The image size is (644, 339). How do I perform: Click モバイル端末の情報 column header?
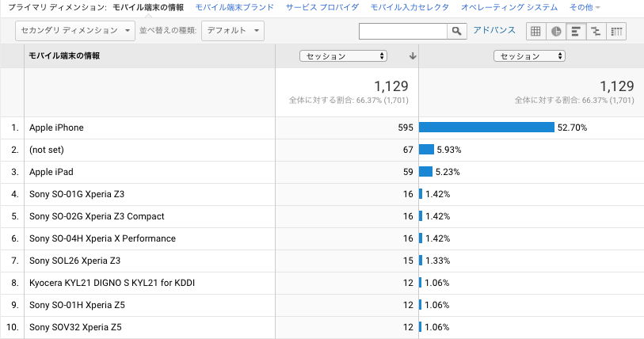pos(64,56)
